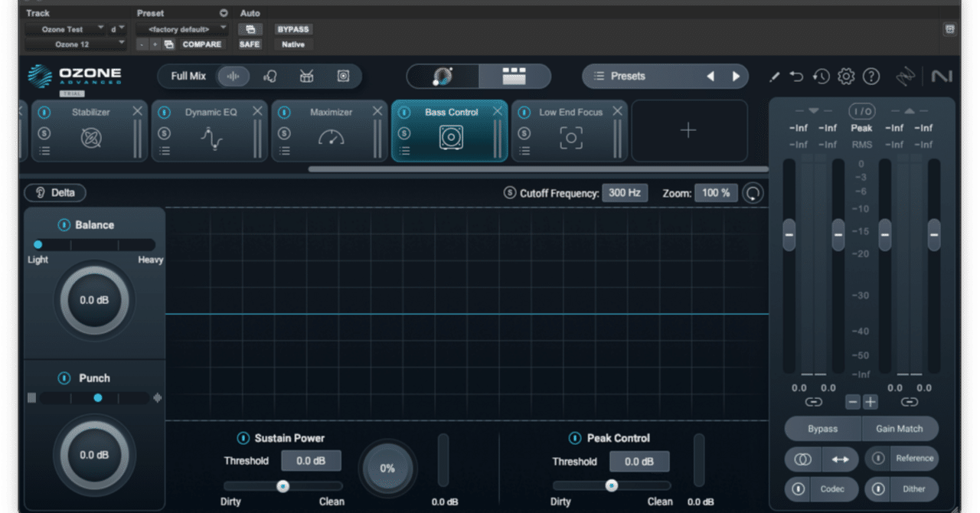
Task: Select the vocal focus icon next to Full Mix
Action: pos(270,77)
